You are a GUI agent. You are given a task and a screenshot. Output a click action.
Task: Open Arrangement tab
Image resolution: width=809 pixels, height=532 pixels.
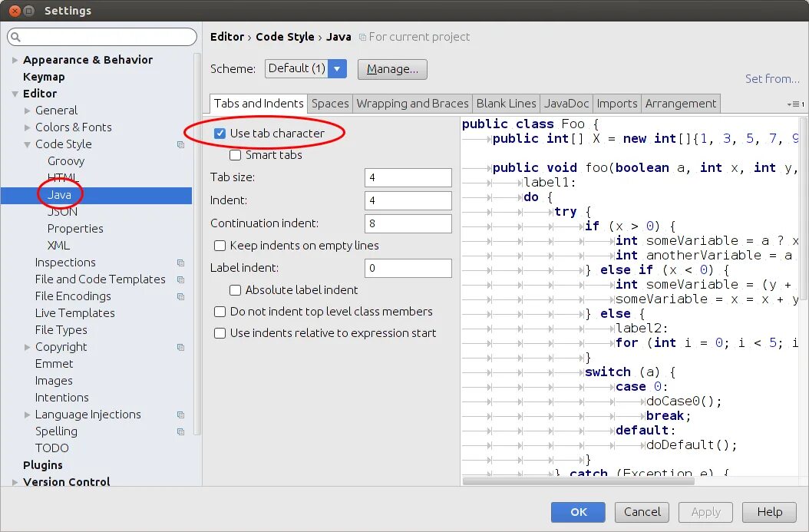[681, 104]
